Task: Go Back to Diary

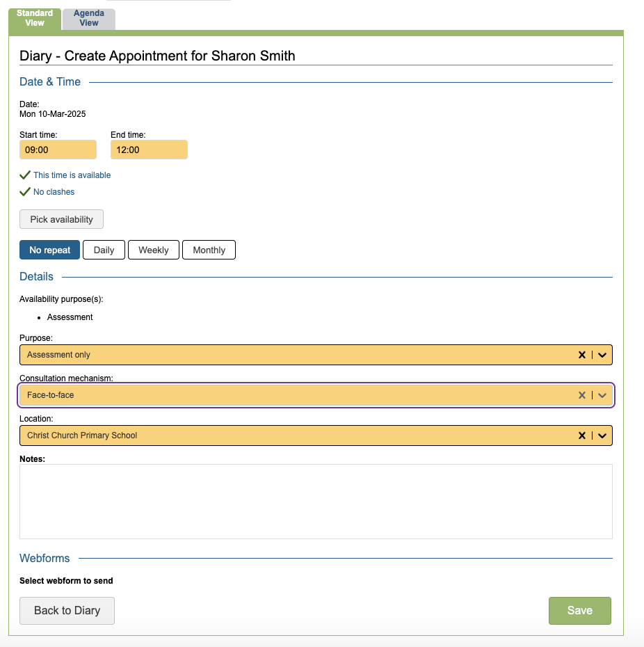Action: click(67, 610)
